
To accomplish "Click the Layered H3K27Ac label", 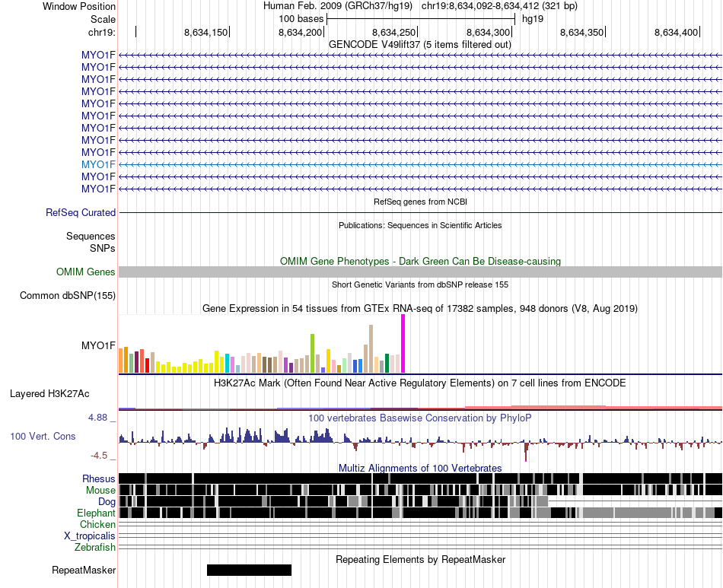I will (49, 394).
